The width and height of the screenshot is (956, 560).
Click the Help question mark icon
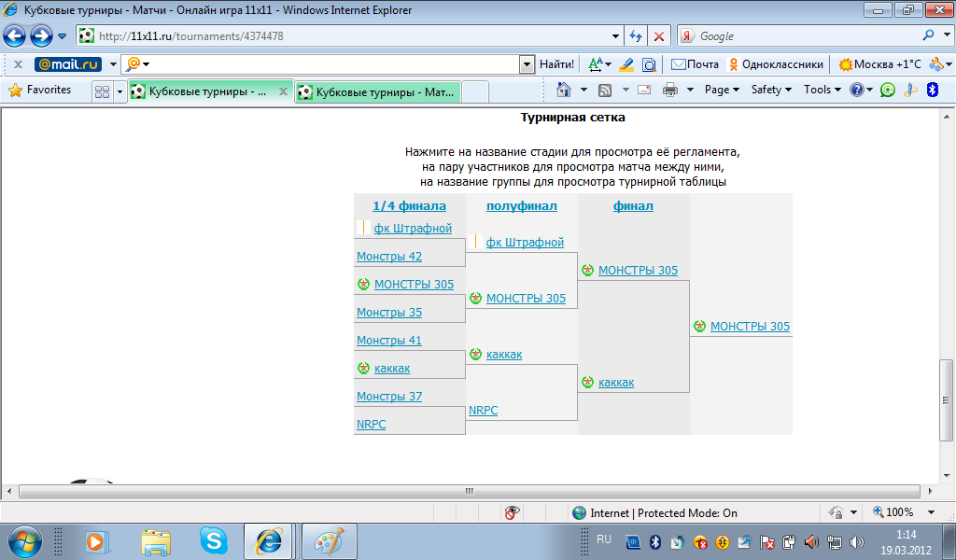[856, 90]
